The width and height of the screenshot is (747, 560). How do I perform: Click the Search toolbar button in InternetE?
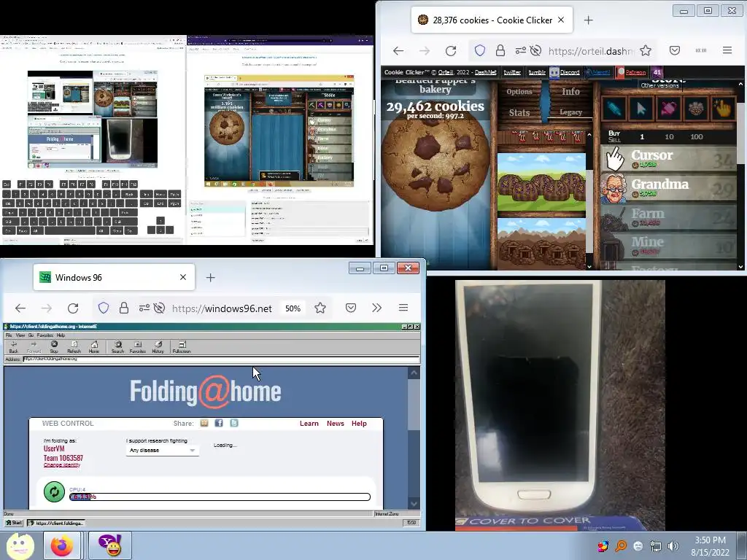(x=117, y=346)
